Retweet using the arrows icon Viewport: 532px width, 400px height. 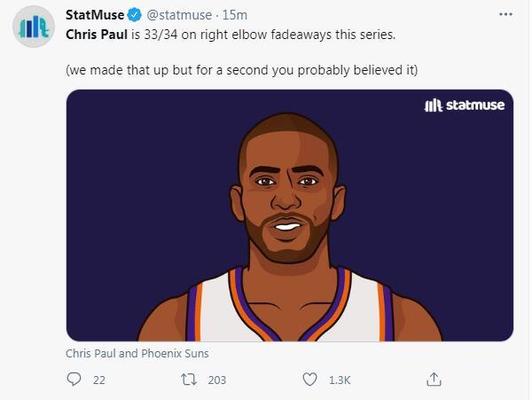pos(188,380)
